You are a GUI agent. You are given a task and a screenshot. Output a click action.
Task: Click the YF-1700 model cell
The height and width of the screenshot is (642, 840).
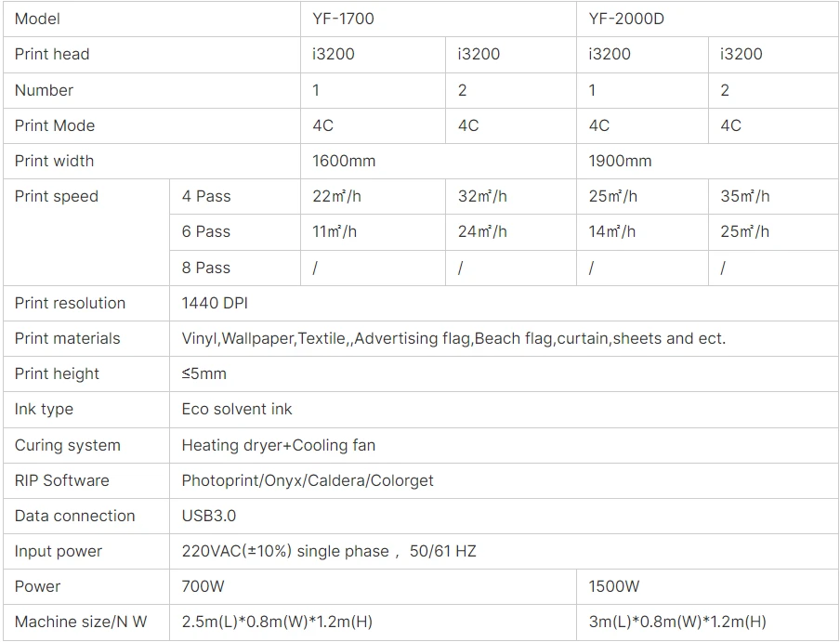439,19
